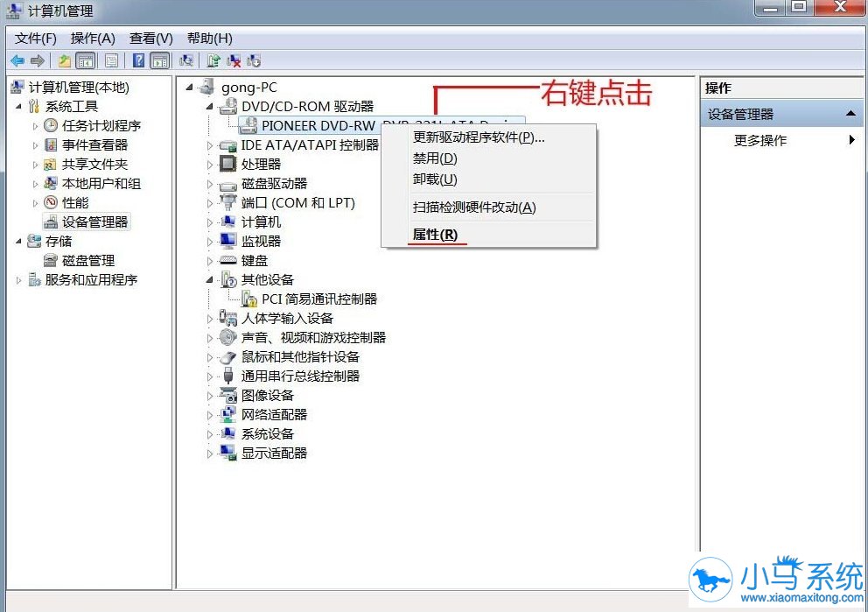Click the 人体学输入设备 icon
The height and width of the screenshot is (612, 868).
[228, 318]
